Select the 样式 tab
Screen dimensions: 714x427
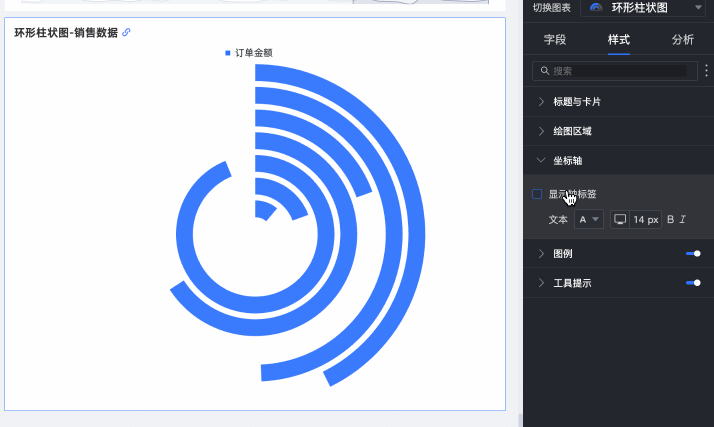point(618,40)
